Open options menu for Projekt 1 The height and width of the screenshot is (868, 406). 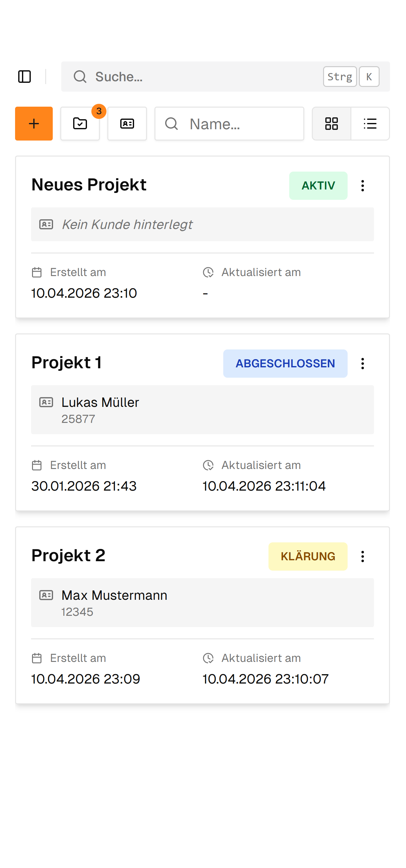tap(362, 364)
